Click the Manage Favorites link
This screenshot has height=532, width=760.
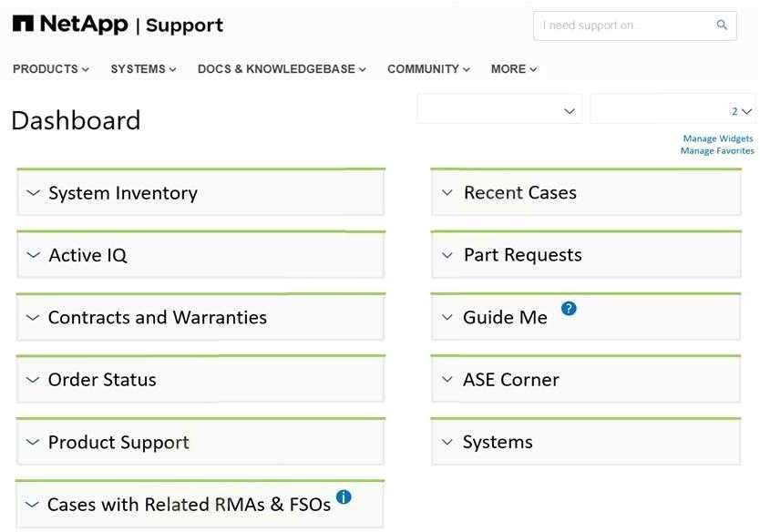(717, 150)
